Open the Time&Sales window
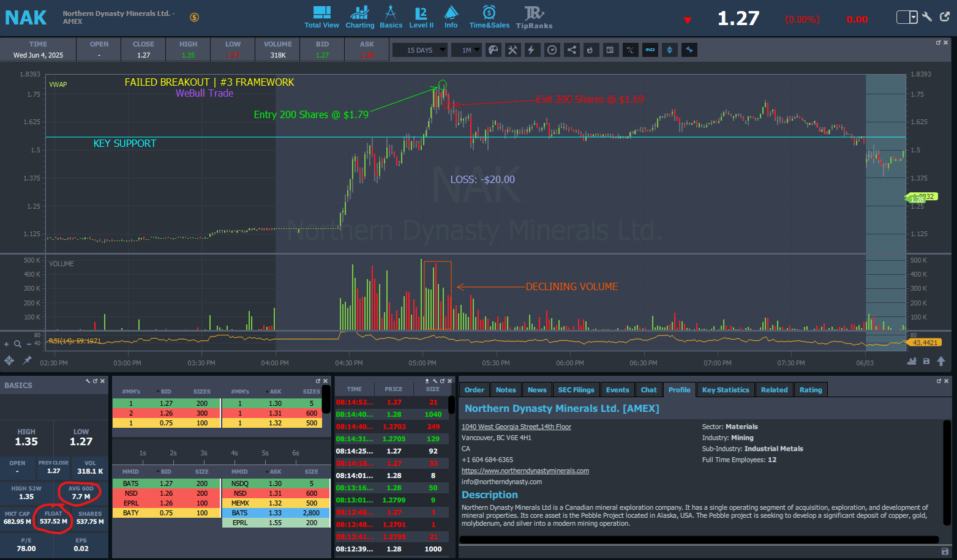Screen dimensions: 957x560 [489, 17]
